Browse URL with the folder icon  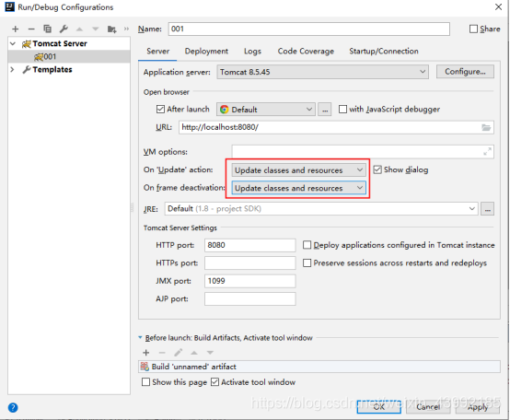point(486,127)
